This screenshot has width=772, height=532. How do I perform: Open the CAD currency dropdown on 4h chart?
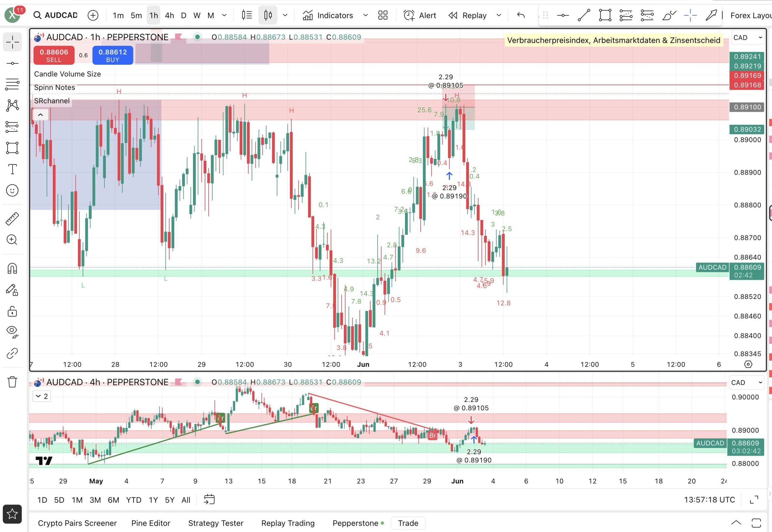tap(746, 382)
